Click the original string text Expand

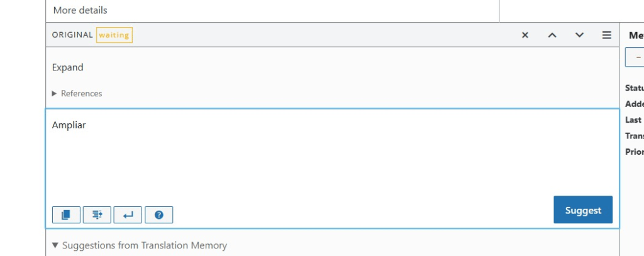coord(68,67)
